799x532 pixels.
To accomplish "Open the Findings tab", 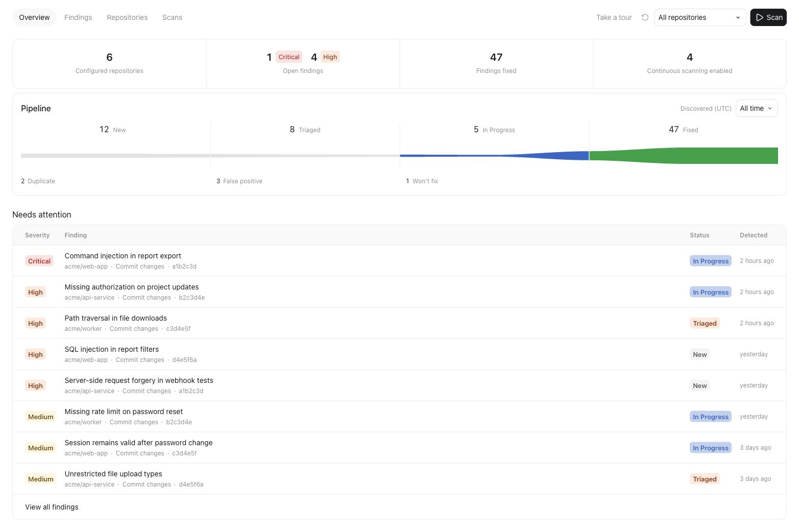I will tap(78, 17).
